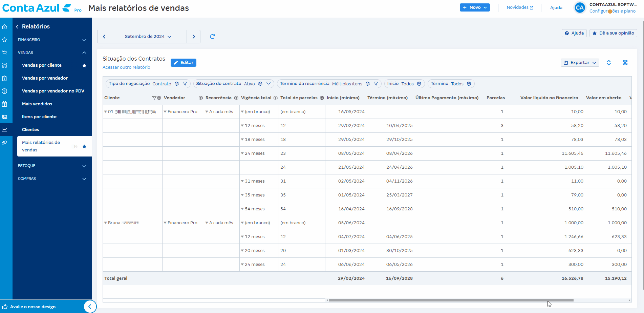Open Ajuda link in top header

[x=556, y=7]
